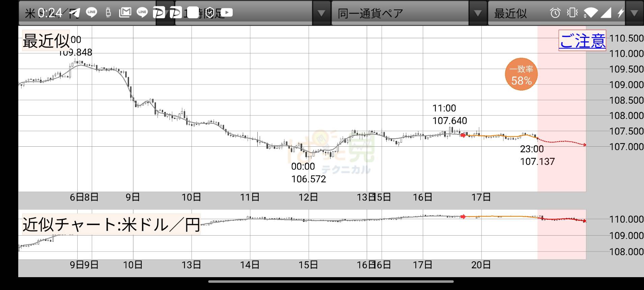Click the 12日 date on upper chart axis
The image size is (644, 290).
(x=308, y=197)
